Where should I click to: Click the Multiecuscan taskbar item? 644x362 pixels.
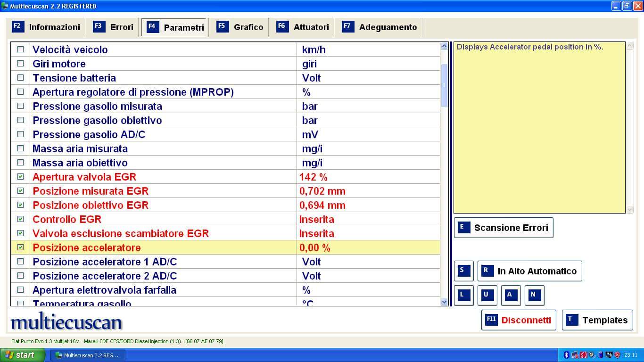(88, 355)
